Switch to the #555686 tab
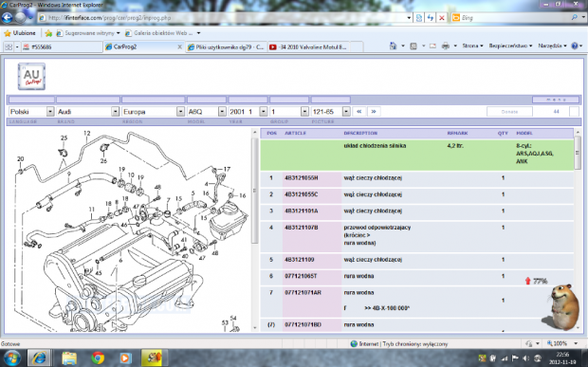This screenshot has width=588, height=367. [62, 46]
